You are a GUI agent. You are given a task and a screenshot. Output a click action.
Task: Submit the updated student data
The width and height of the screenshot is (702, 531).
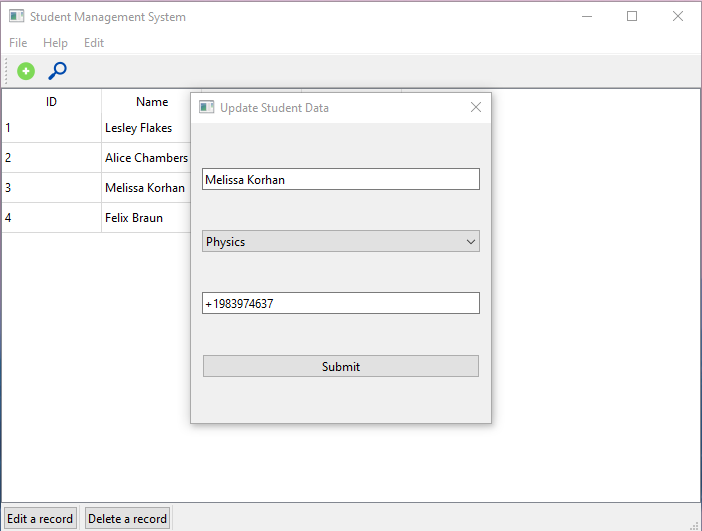coord(341,366)
